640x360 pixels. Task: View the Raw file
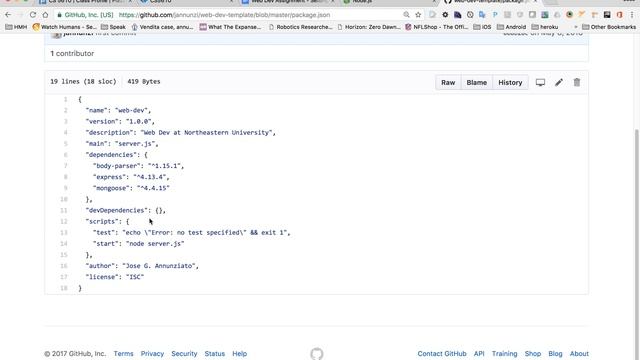(448, 82)
